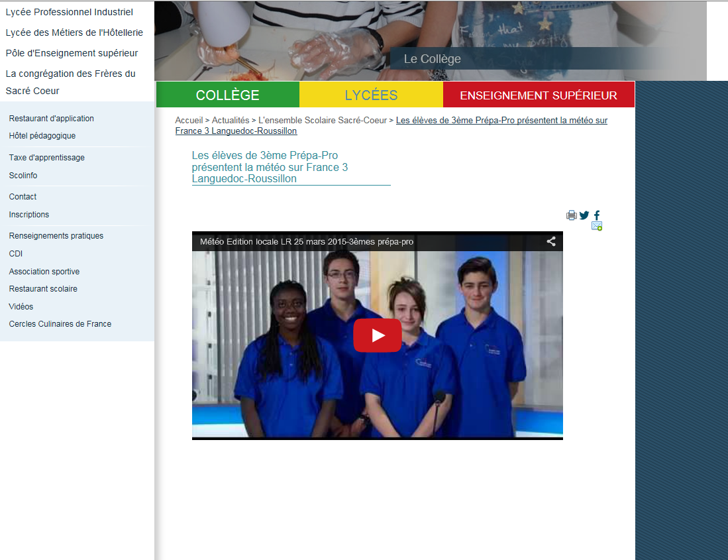
Task: Open Pôle d'Enseignement supérieur
Action: tap(72, 53)
